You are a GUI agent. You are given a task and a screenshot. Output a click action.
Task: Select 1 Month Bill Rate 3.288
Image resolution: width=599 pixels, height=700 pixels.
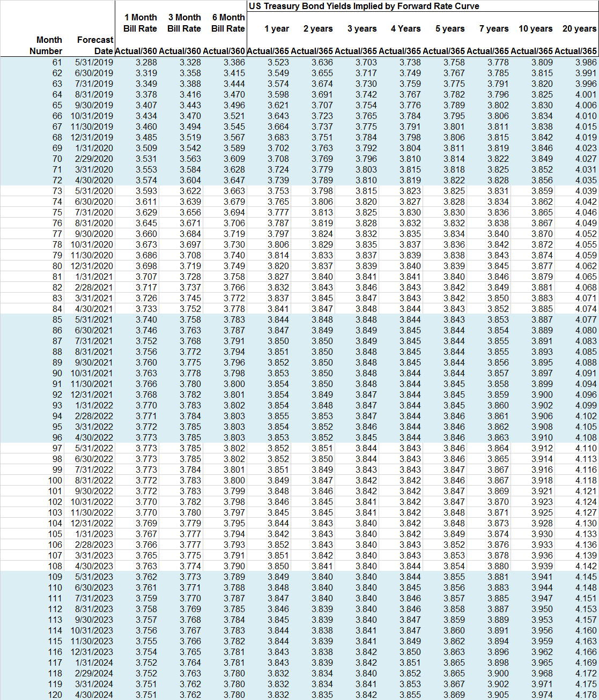[146, 62]
